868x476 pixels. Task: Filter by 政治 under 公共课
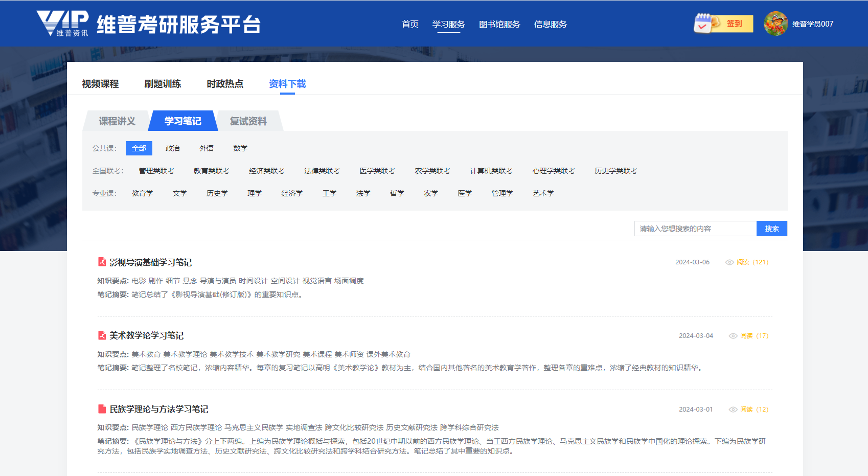click(173, 148)
